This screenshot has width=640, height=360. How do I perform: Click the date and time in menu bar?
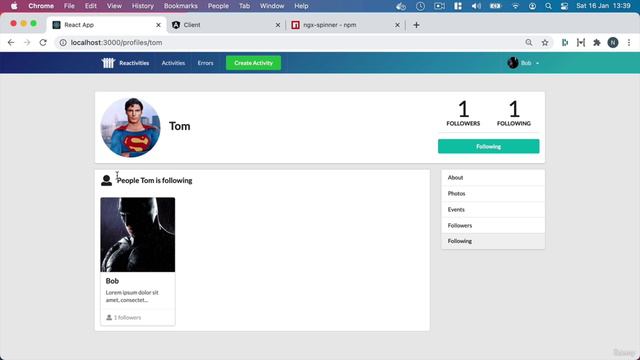click(603, 6)
